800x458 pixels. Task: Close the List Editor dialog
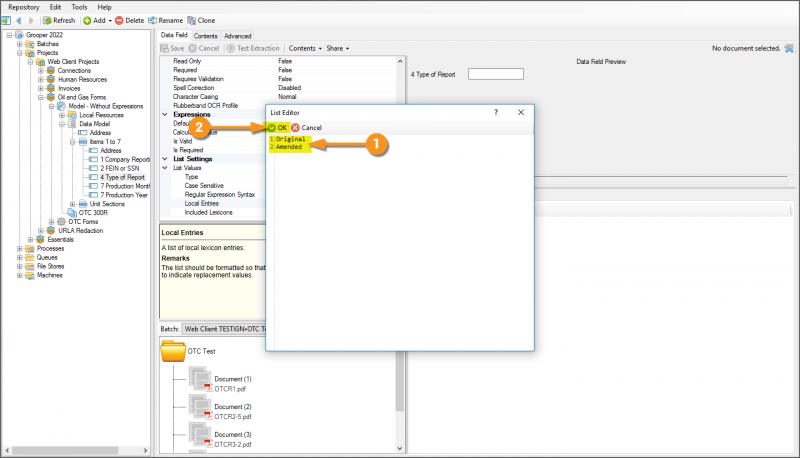(x=521, y=112)
